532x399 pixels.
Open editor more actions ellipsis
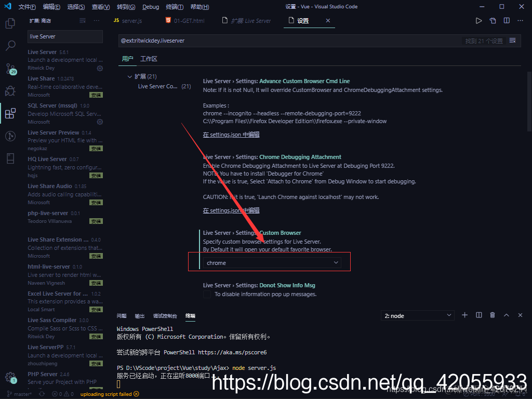click(x=520, y=21)
